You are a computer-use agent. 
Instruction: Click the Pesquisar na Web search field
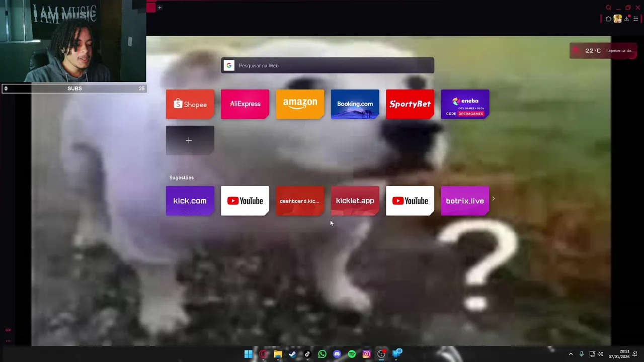tap(328, 65)
